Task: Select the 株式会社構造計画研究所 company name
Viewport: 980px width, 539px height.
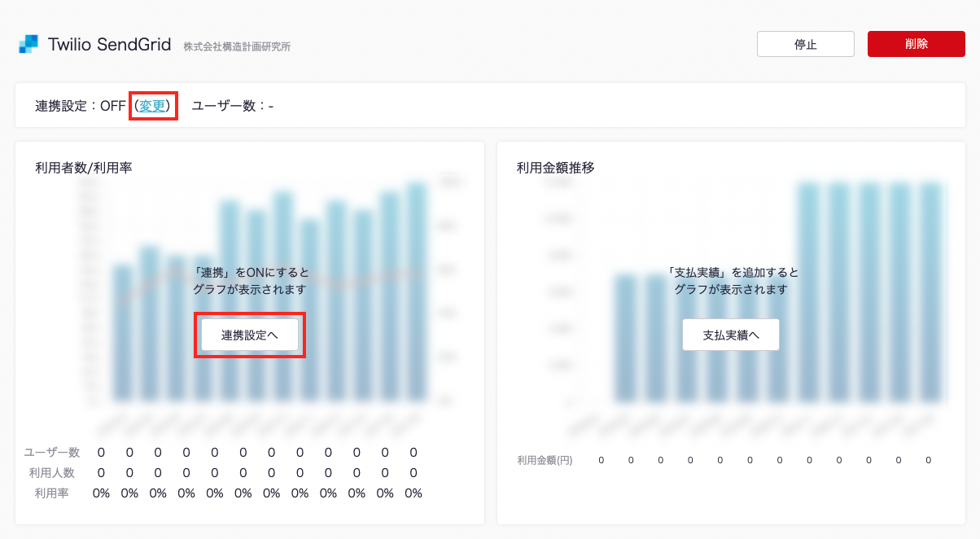Action: click(x=237, y=46)
